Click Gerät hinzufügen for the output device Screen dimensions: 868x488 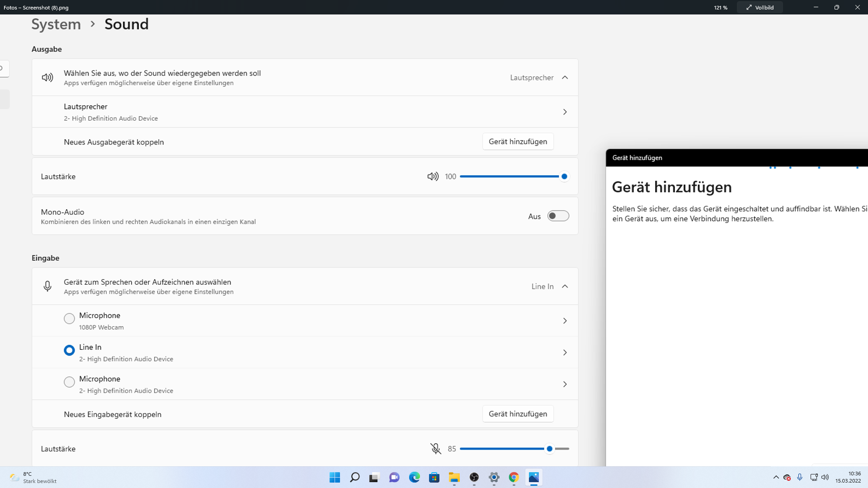[518, 141]
